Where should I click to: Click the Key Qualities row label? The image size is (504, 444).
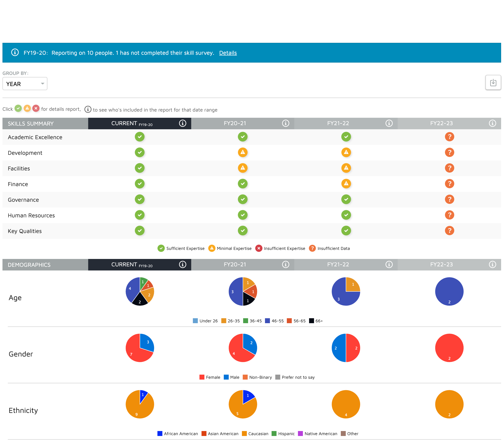click(x=25, y=231)
